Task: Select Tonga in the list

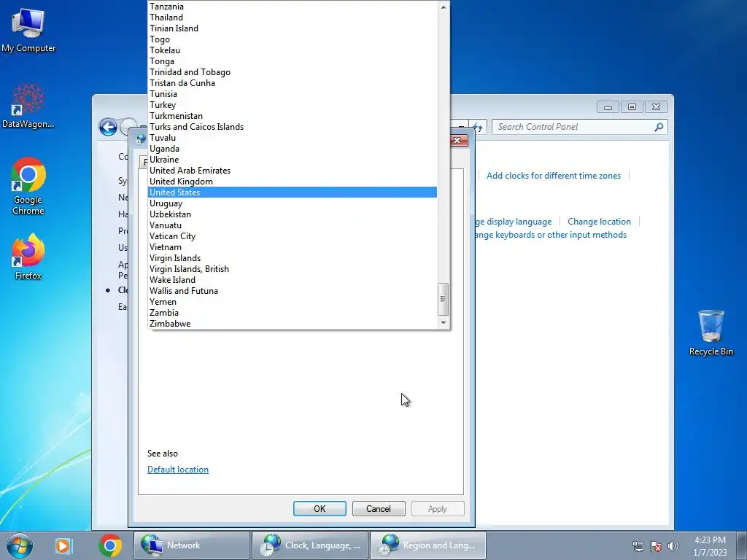Action: pyautogui.click(x=293, y=61)
